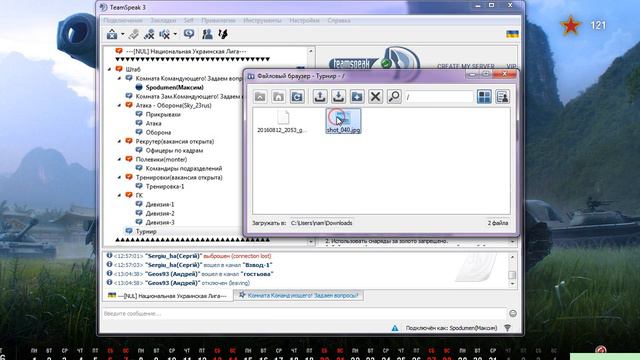Click the path input field showing slash
640x360 pixels.
click(x=439, y=97)
